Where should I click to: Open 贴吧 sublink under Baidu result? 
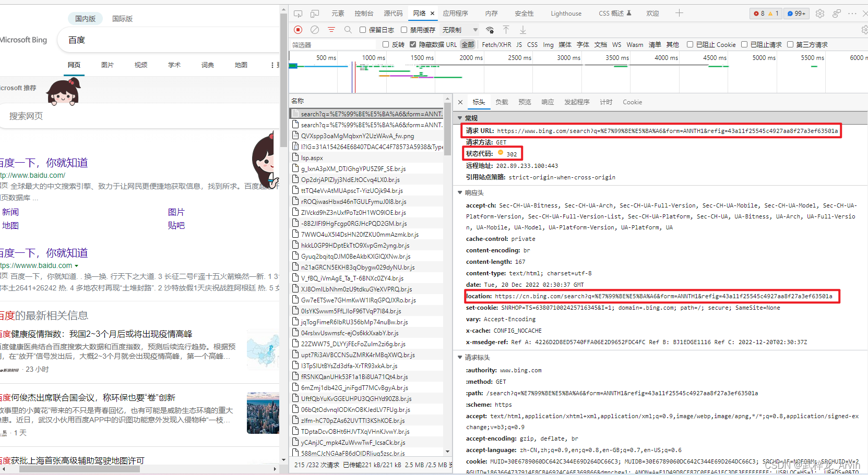176,226
